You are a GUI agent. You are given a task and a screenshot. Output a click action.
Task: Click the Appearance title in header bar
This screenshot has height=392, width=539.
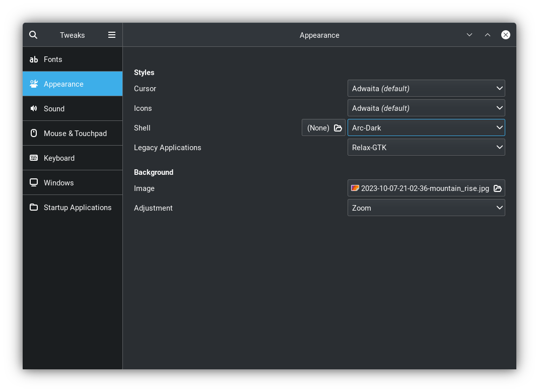point(319,35)
